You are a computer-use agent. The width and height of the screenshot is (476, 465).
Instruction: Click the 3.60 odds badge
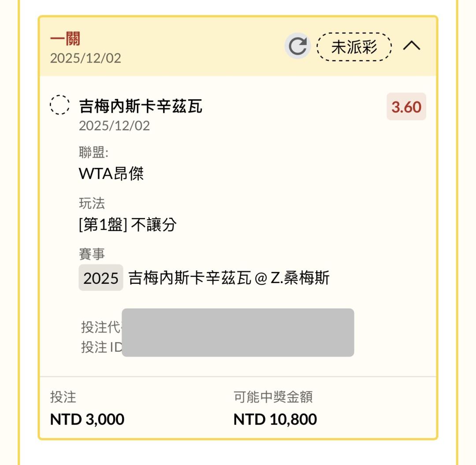pyautogui.click(x=406, y=107)
